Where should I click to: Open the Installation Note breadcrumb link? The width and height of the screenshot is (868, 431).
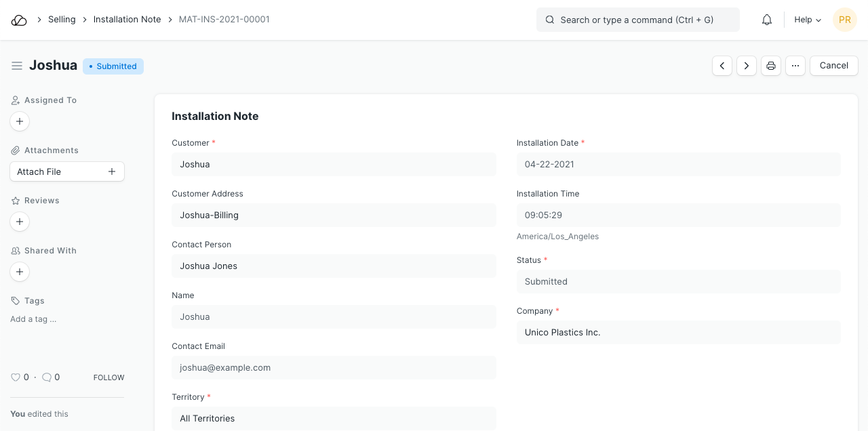(x=127, y=20)
